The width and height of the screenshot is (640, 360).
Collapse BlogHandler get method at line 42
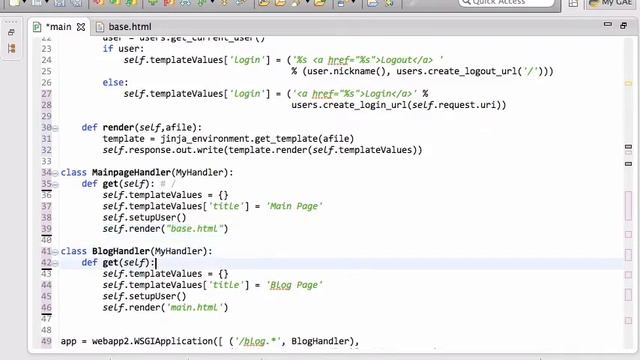(56, 263)
